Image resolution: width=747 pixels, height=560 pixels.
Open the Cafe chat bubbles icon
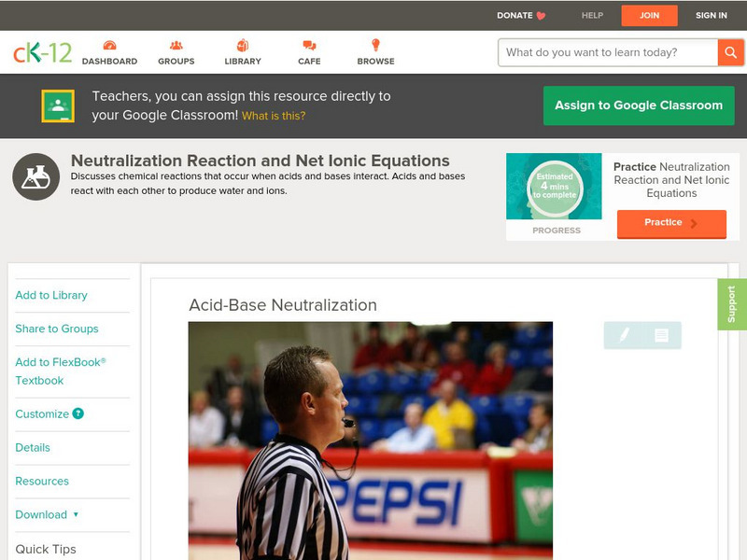309,45
